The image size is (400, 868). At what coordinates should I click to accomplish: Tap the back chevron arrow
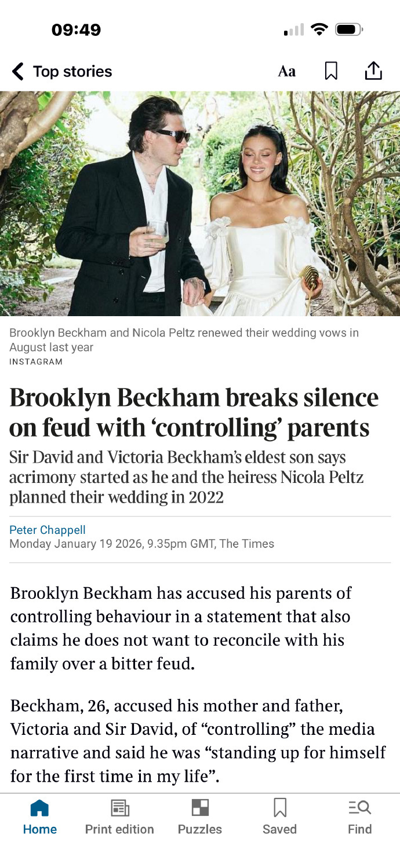coord(18,72)
